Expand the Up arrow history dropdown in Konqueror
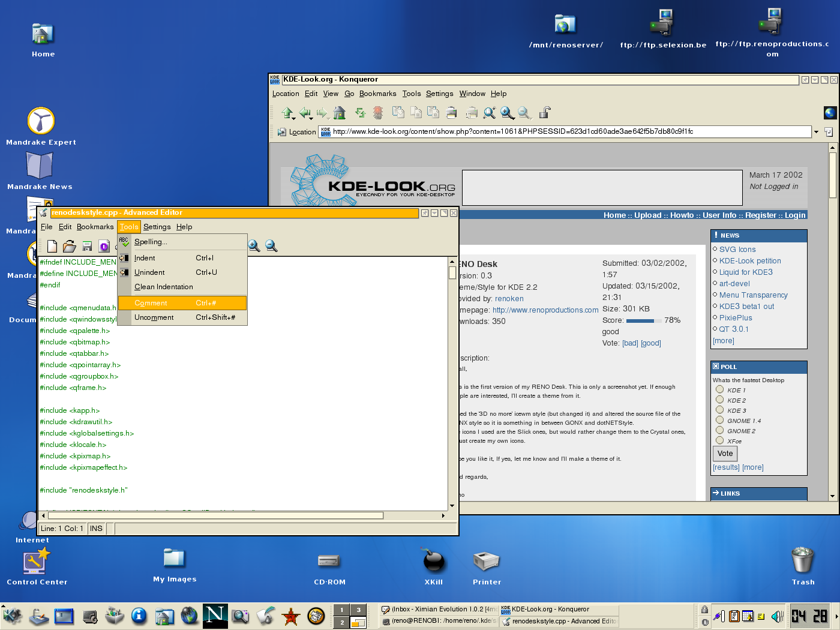Screen dimensions: 840x630 pos(294,118)
